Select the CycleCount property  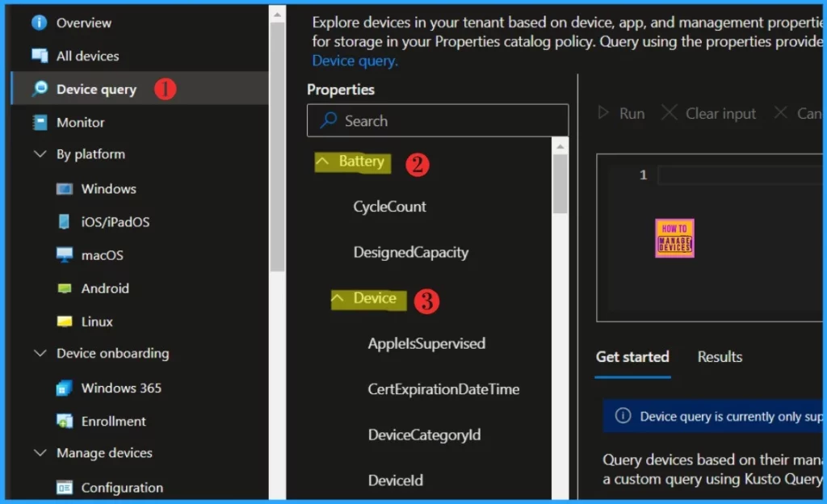coord(389,207)
